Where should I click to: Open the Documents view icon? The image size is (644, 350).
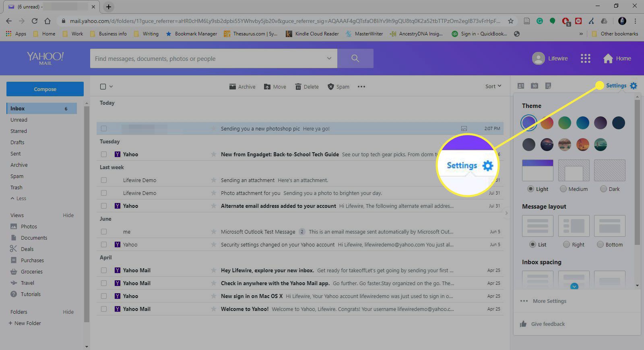14,238
